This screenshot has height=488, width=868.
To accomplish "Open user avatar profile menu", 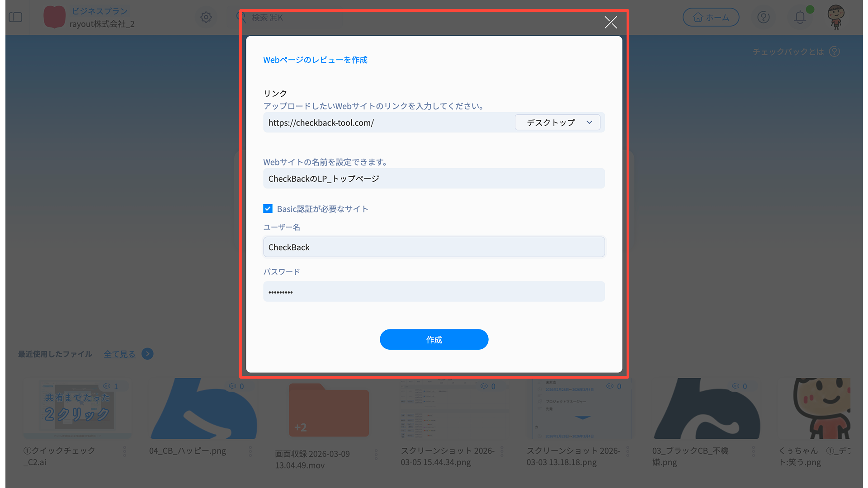I will coord(835,17).
